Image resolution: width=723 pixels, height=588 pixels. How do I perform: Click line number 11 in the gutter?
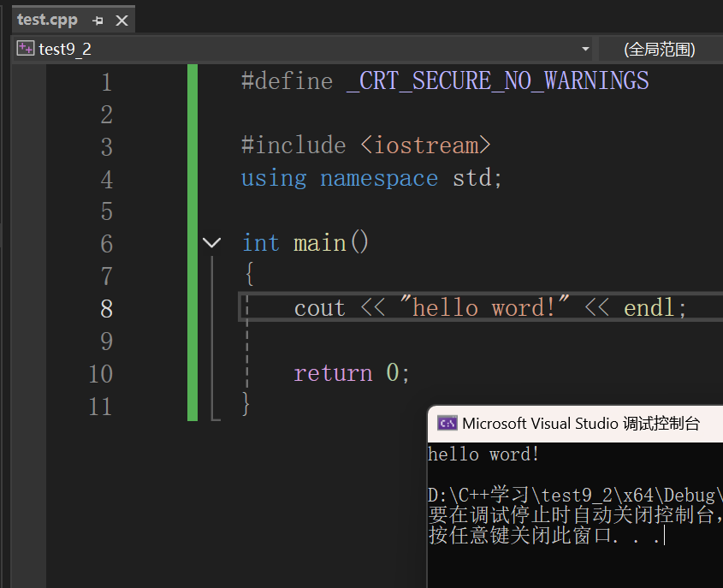pyautogui.click(x=100, y=407)
